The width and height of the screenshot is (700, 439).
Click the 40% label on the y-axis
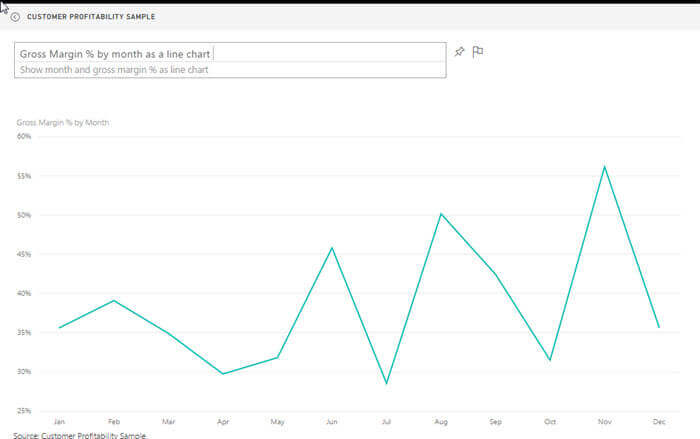tap(24, 293)
